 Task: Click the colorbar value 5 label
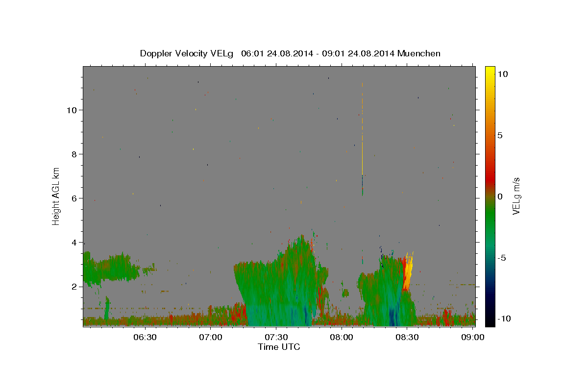pos(500,135)
